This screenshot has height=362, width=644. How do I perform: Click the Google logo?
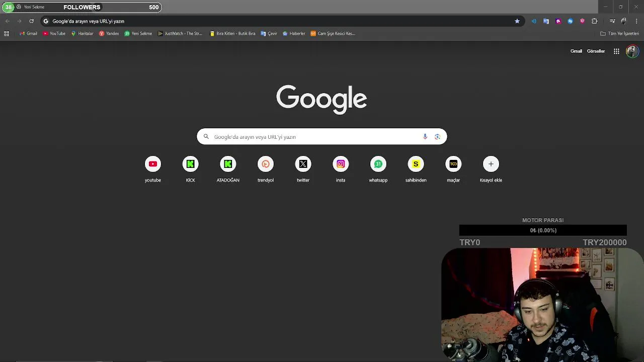pyautogui.click(x=321, y=99)
